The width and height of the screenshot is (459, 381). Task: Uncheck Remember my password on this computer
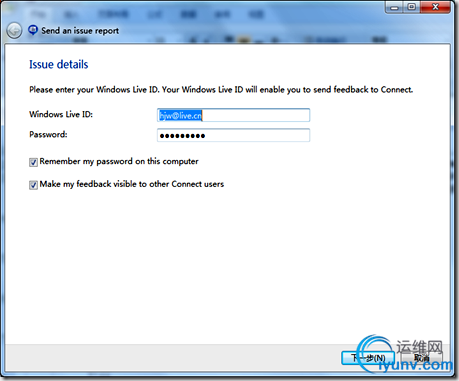[x=33, y=162]
